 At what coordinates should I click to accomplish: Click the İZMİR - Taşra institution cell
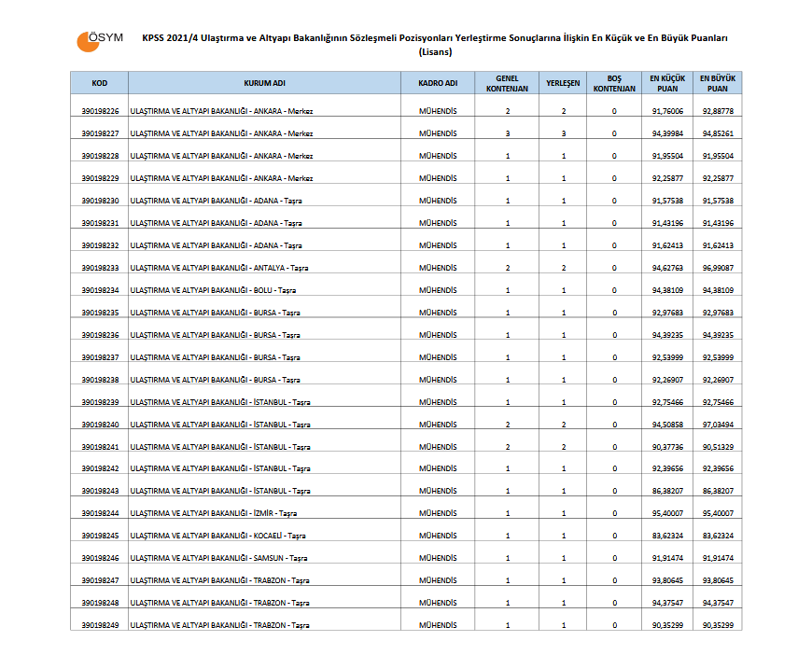tap(214, 513)
